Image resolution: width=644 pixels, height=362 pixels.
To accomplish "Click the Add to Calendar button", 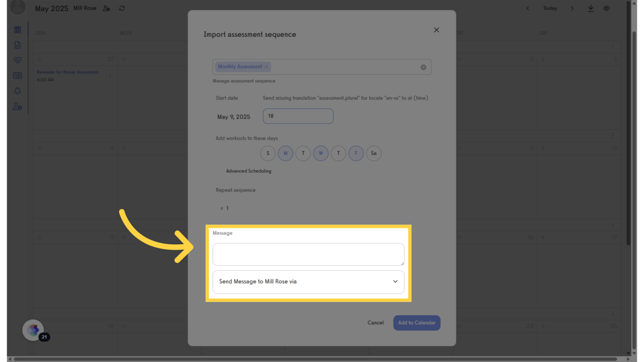I will pyautogui.click(x=416, y=322).
